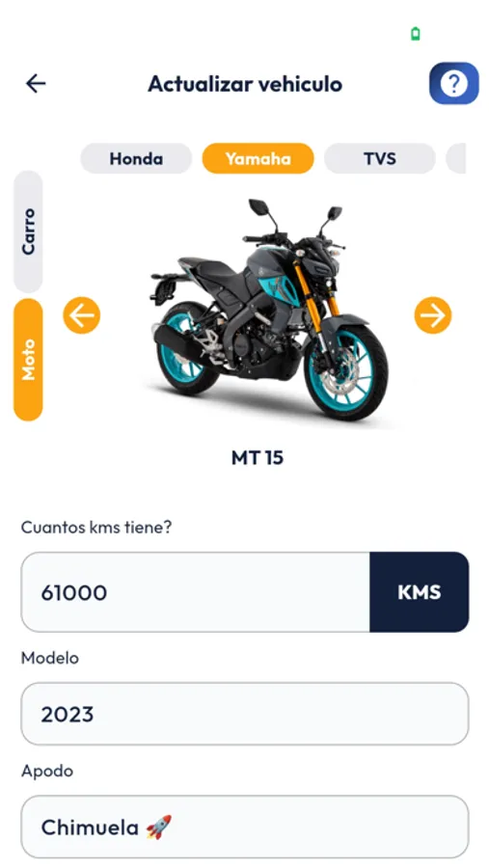
Task: Focus the kilometers field showing 61000
Action: tap(196, 592)
